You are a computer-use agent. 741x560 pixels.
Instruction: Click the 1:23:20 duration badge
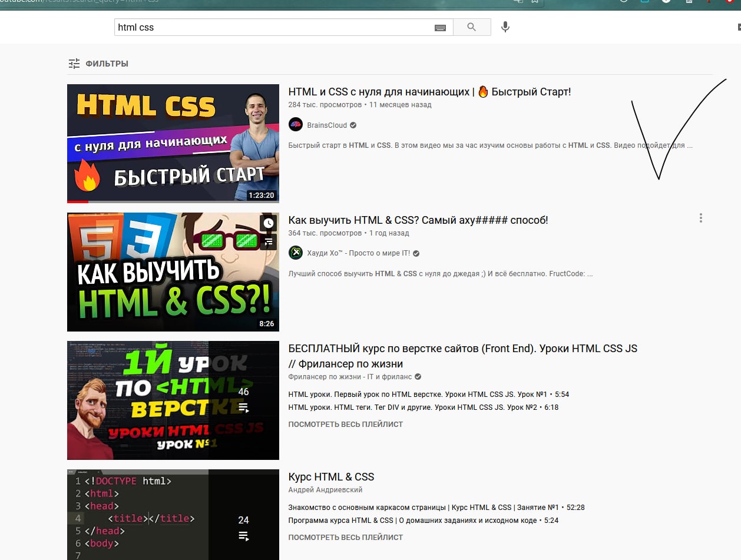pyautogui.click(x=262, y=195)
